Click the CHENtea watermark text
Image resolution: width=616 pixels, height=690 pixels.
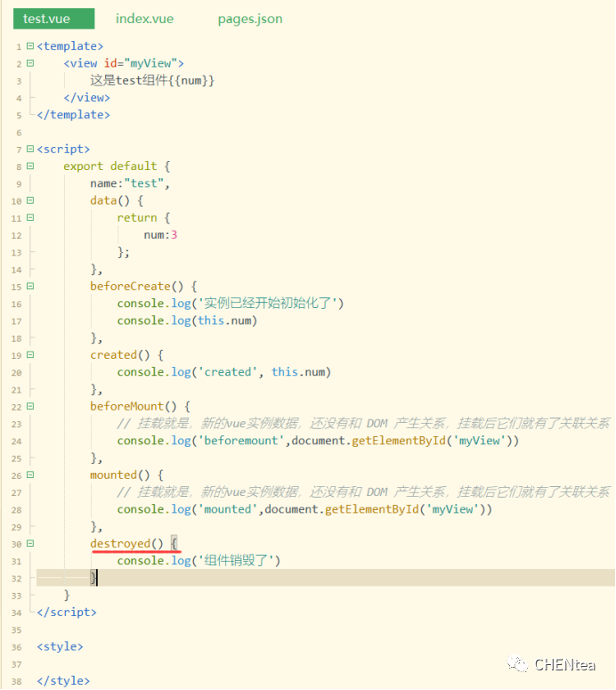point(564,665)
